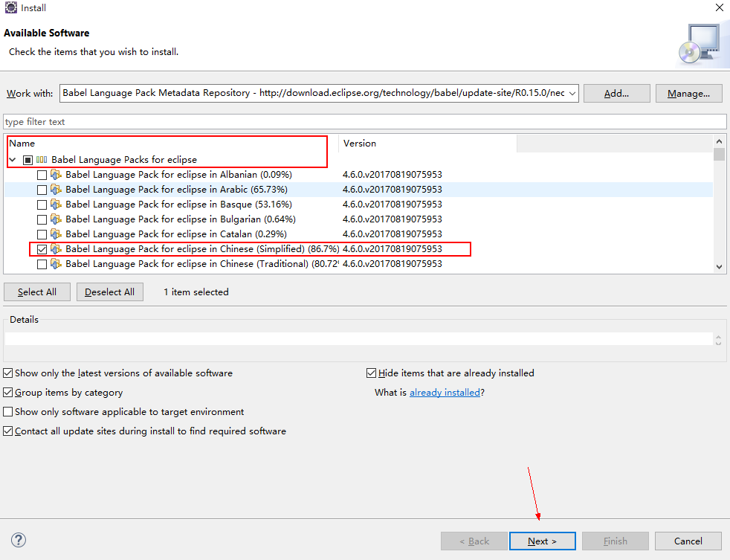Check the Chinese (Traditional) language pack checkbox

pos(42,265)
